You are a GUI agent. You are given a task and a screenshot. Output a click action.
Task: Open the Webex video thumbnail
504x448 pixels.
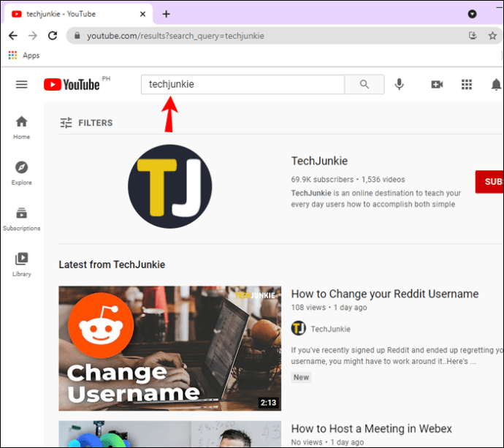click(x=169, y=434)
